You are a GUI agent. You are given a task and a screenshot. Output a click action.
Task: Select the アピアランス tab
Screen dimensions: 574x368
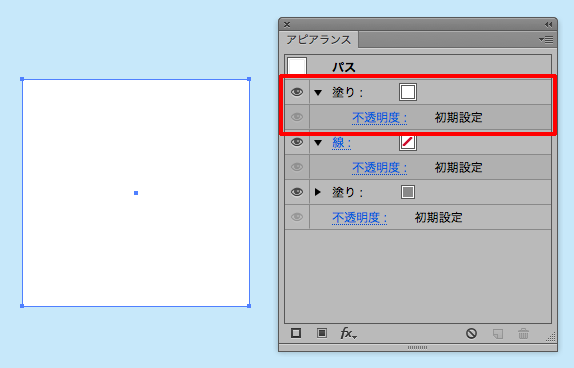(318, 40)
